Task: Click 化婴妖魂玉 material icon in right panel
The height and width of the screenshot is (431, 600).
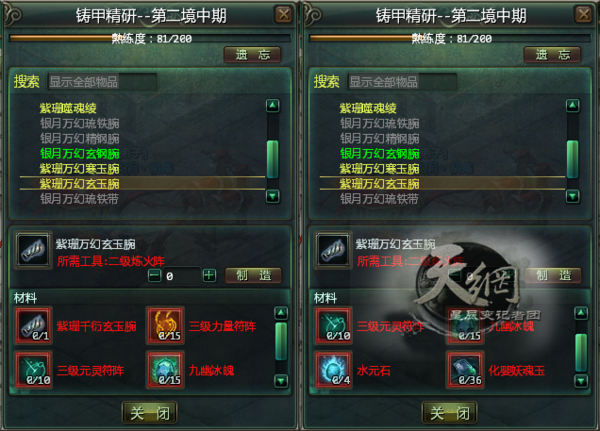Action: pyautogui.click(x=465, y=370)
